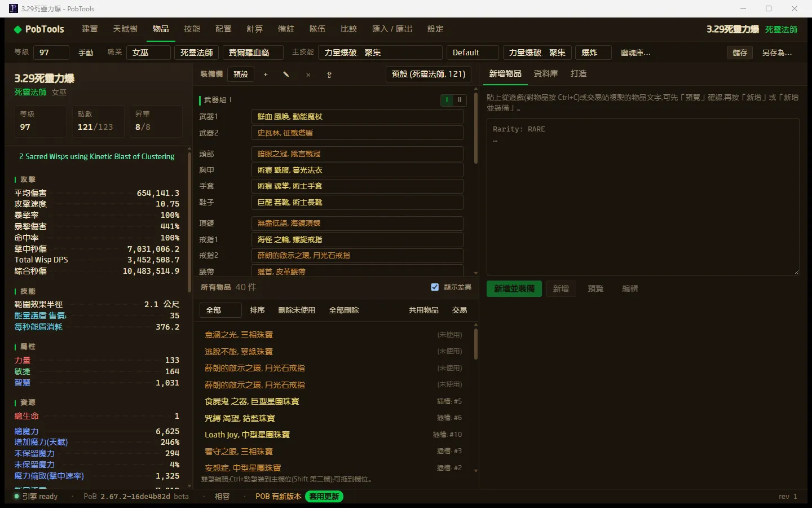Open the 計算 tab
The width and height of the screenshot is (812, 508).
[254, 29]
